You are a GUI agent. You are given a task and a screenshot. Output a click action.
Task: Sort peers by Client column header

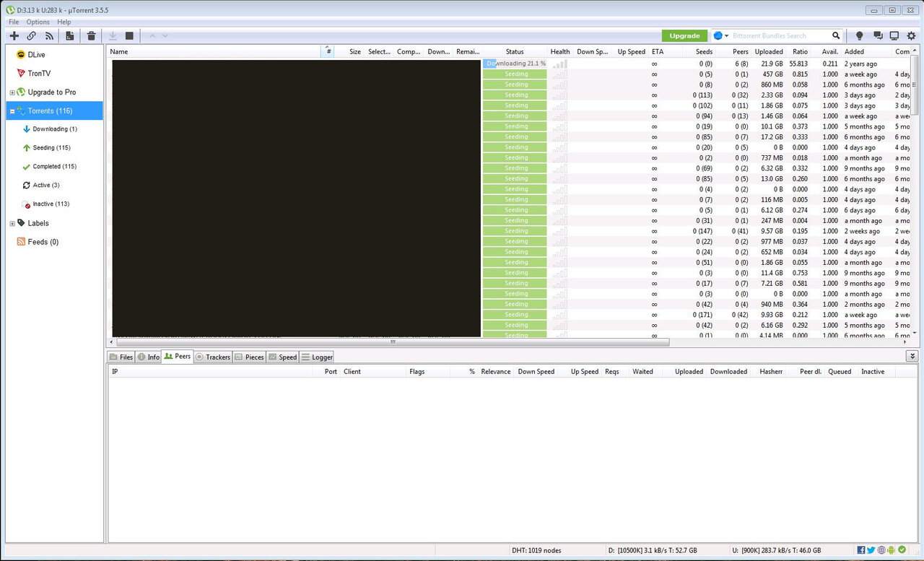point(373,371)
